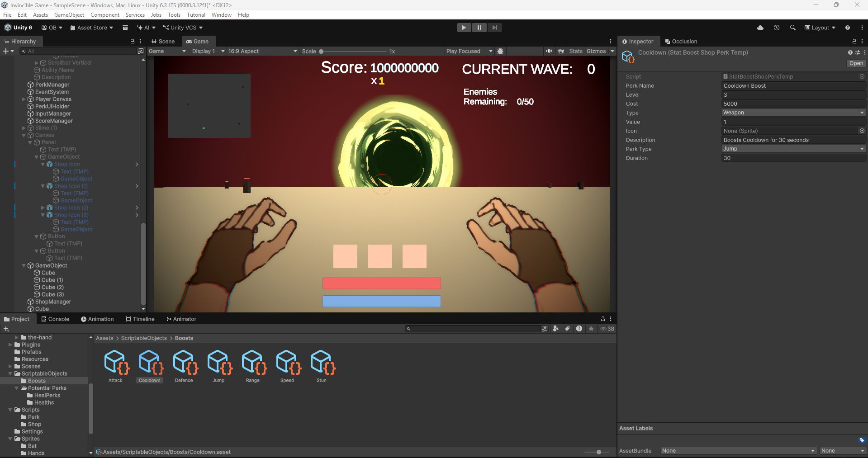868x458 pixels.
Task: Open the 16:9 Aspect dropdown
Action: pyautogui.click(x=262, y=51)
